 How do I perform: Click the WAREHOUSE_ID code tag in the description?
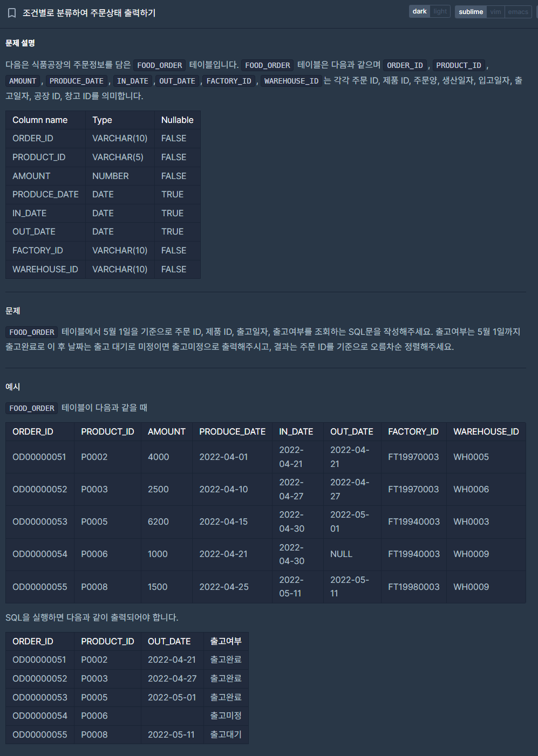coord(291,81)
